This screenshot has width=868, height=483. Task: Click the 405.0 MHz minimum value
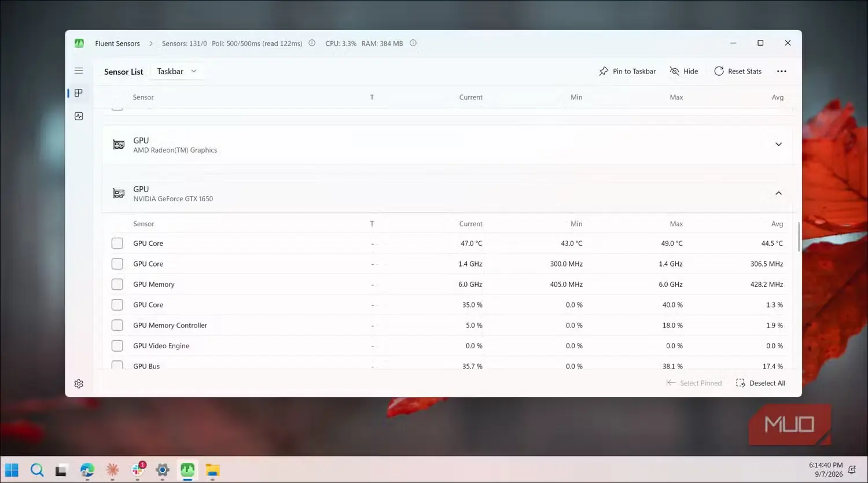point(566,285)
